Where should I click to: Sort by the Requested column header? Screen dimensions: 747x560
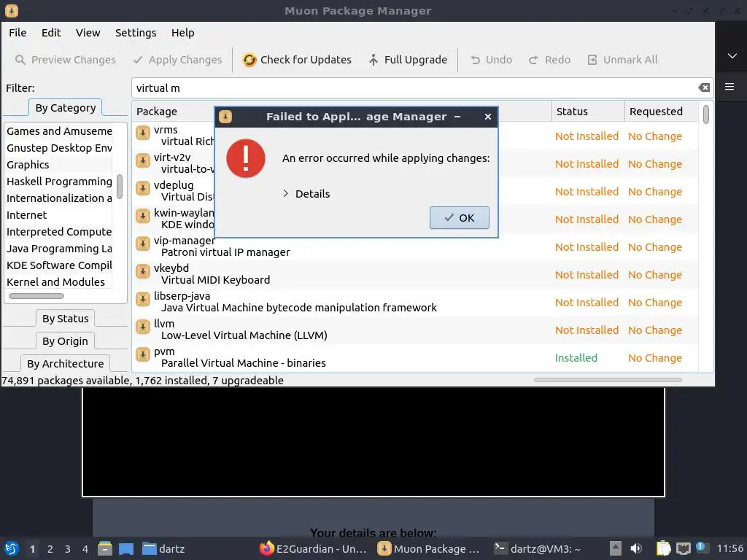tap(661, 112)
